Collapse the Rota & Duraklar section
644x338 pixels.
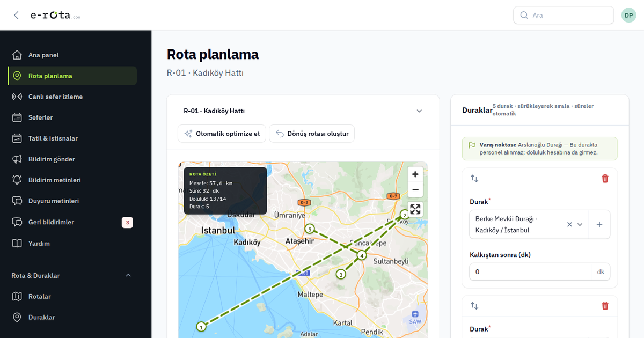128,275
